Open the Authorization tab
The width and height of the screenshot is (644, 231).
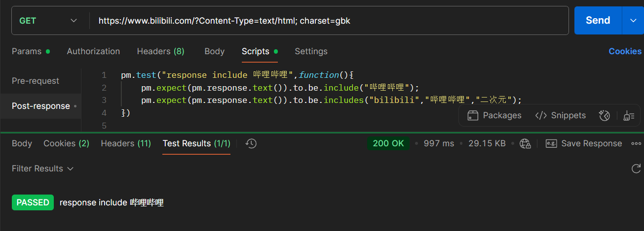pos(93,51)
